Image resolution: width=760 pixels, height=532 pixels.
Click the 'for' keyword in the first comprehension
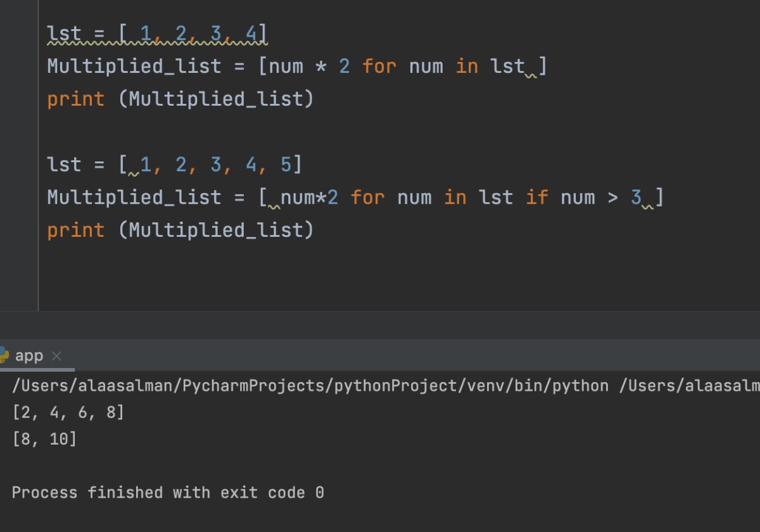tap(379, 66)
